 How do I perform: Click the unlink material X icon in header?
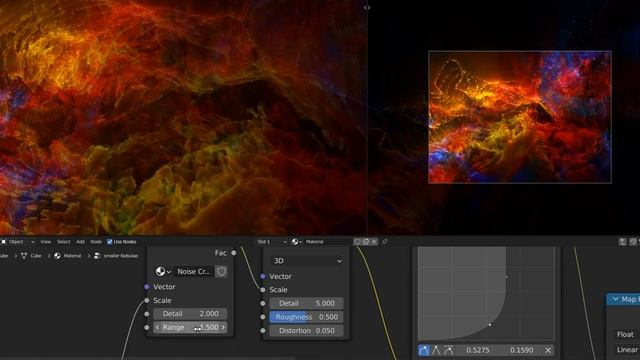click(374, 242)
